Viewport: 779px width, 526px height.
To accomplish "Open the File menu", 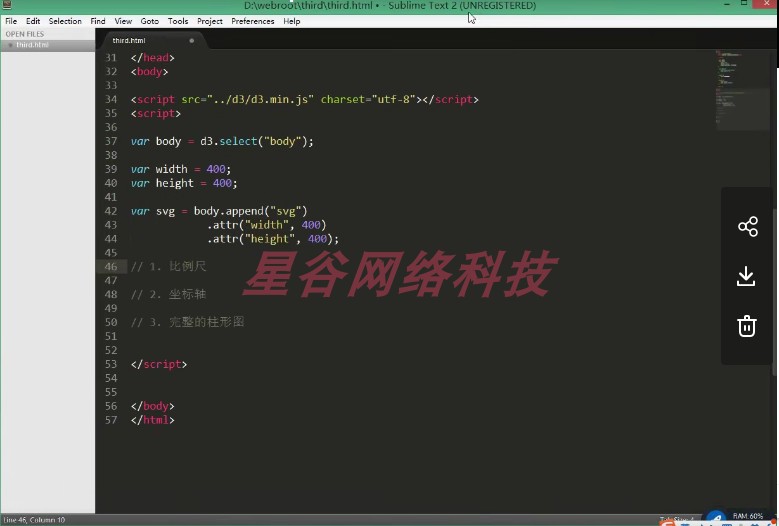I will coord(11,21).
